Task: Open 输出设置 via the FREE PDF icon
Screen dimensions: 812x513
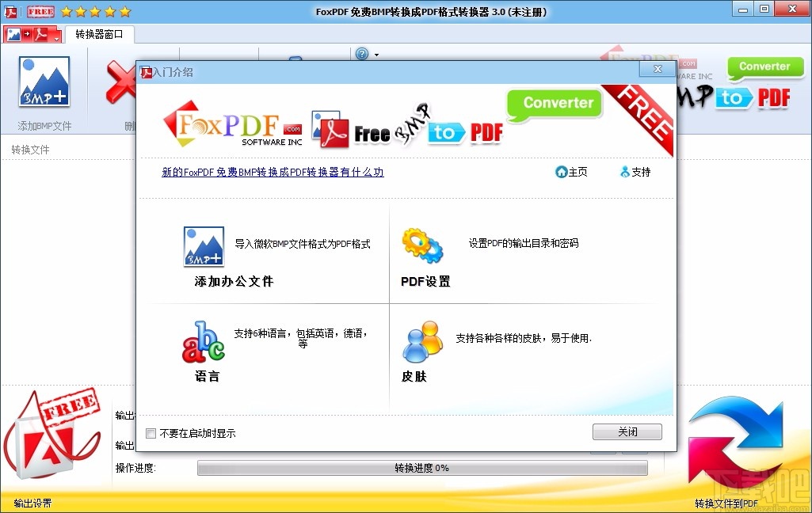Action: tap(51, 435)
